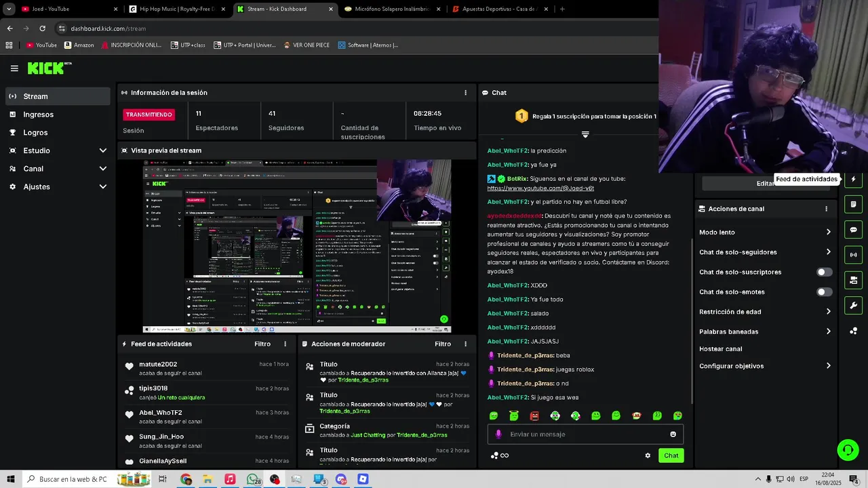Expand the Estudio sidebar section
Screen dimensions: 868x488
58,150
